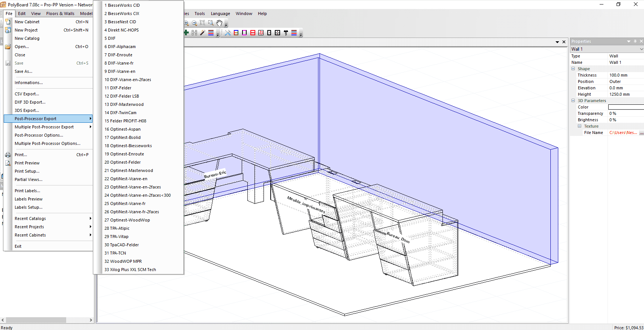Open the Window menu

244,14
